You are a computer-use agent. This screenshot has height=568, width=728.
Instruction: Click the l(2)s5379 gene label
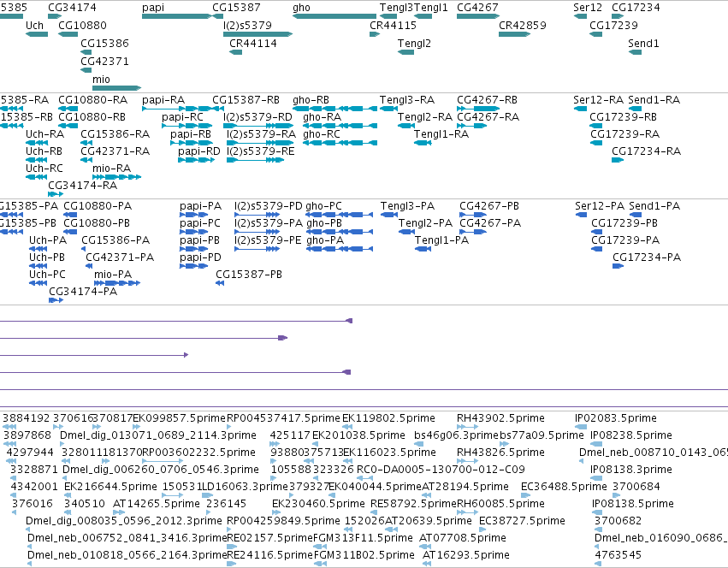[247, 25]
